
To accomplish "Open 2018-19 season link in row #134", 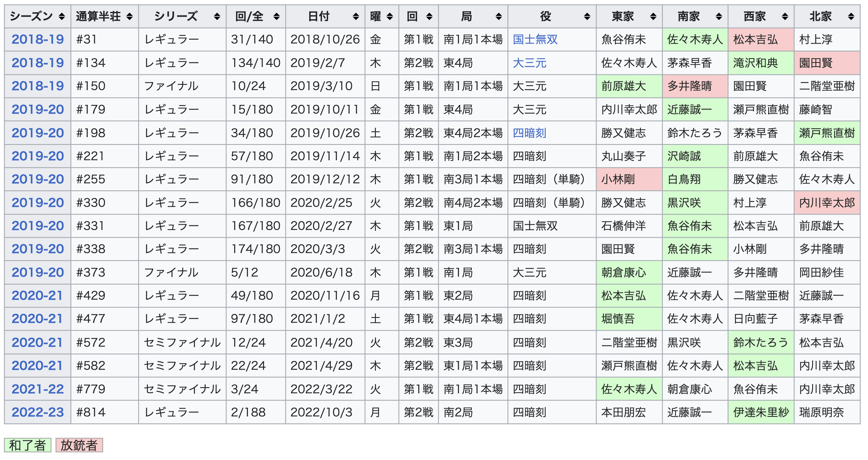I will (38, 63).
